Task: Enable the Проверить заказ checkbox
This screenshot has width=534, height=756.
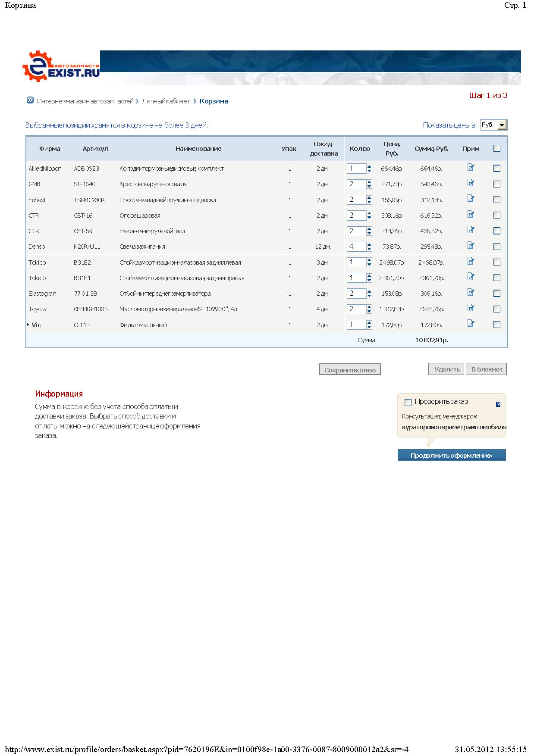Action: (x=408, y=403)
